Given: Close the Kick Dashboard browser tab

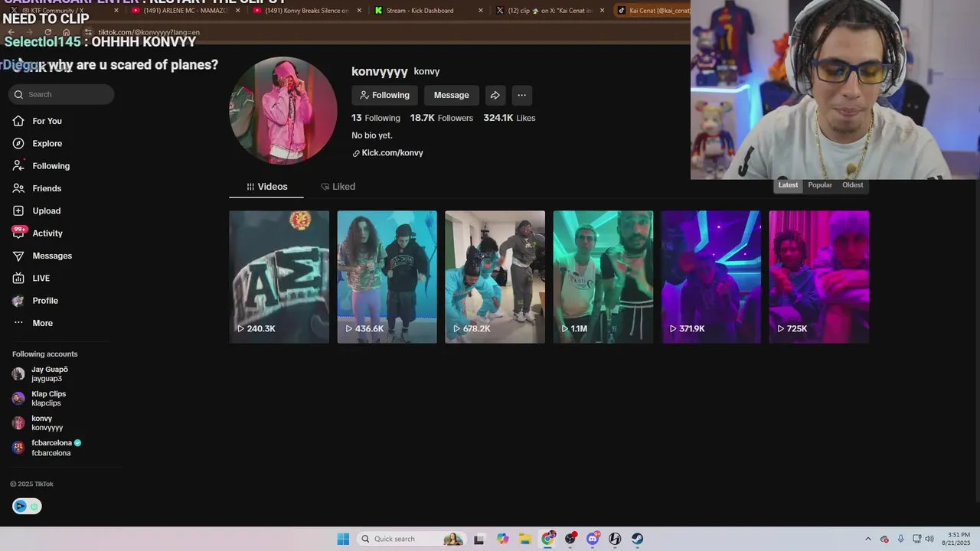Looking at the screenshot, I should pyautogui.click(x=481, y=11).
